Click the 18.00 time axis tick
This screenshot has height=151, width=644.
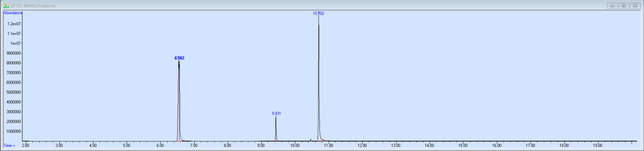564,146
